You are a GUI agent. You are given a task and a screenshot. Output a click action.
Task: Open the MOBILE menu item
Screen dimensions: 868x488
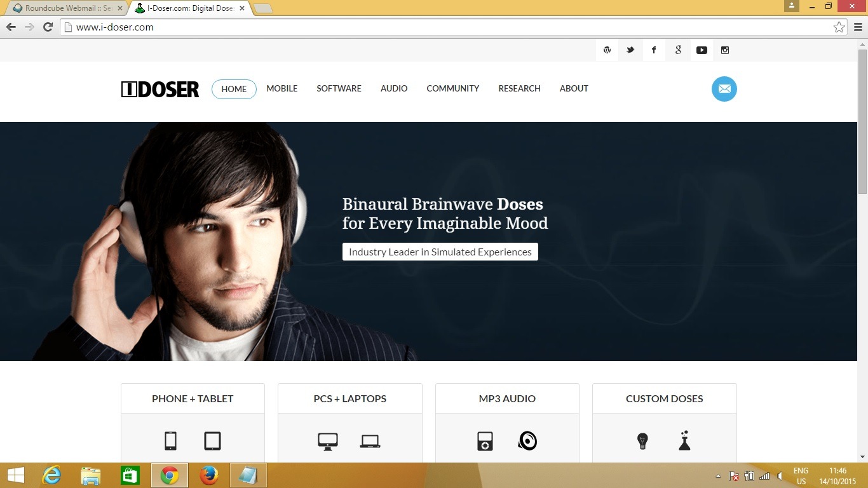pos(281,88)
